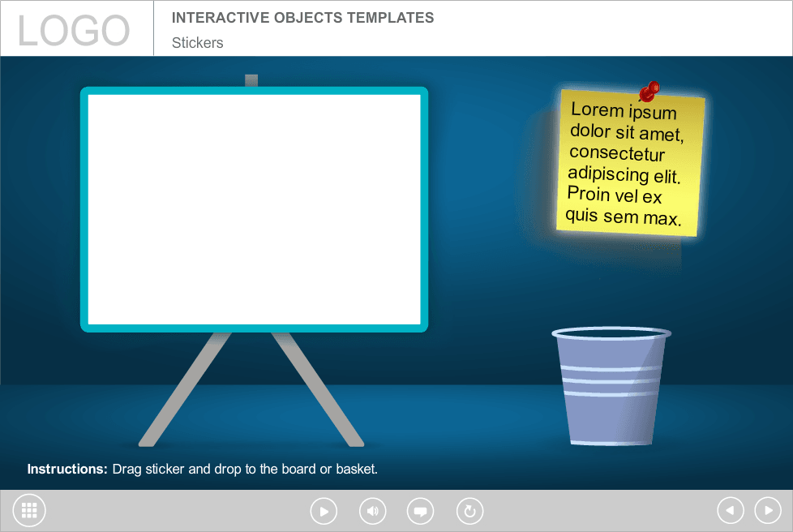The width and height of the screenshot is (793, 532).
Task: Toggle the captions speech-bubble icon
Action: 420,511
